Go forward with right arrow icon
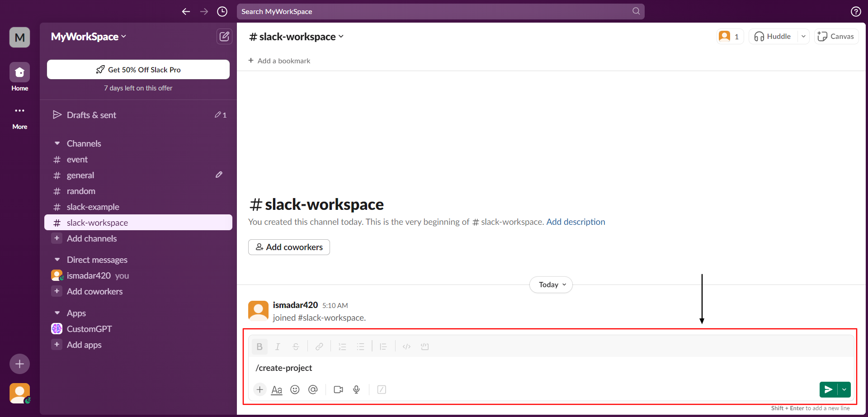868x417 pixels. pos(204,12)
